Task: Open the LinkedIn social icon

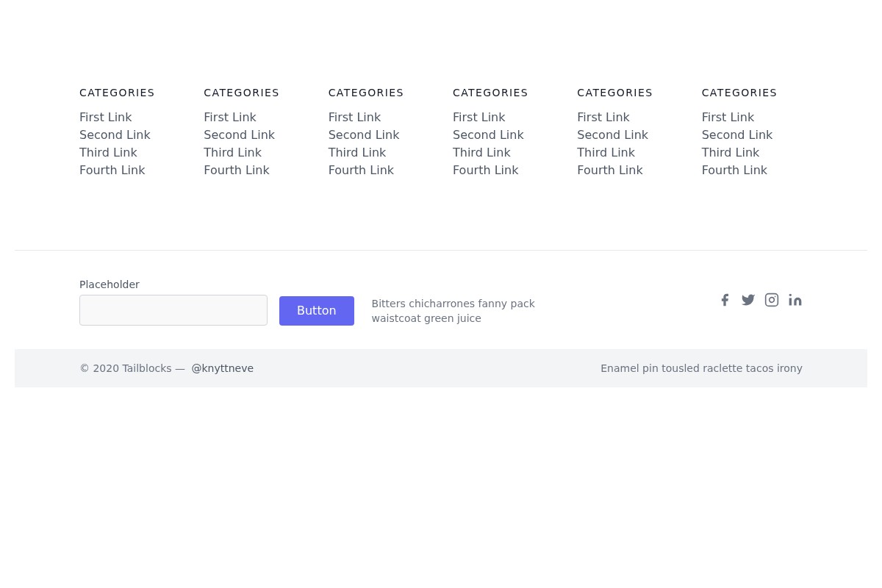Action: (795, 300)
